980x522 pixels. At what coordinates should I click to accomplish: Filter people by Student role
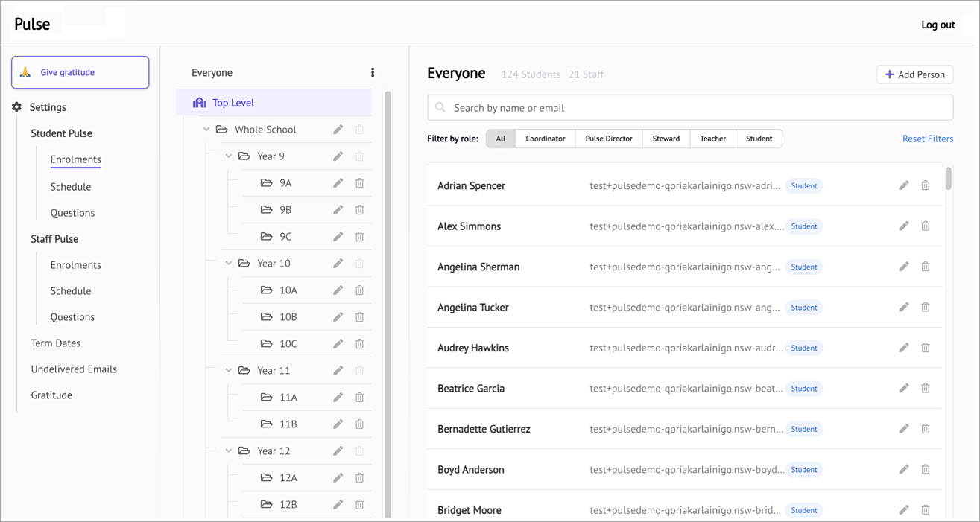click(x=759, y=139)
